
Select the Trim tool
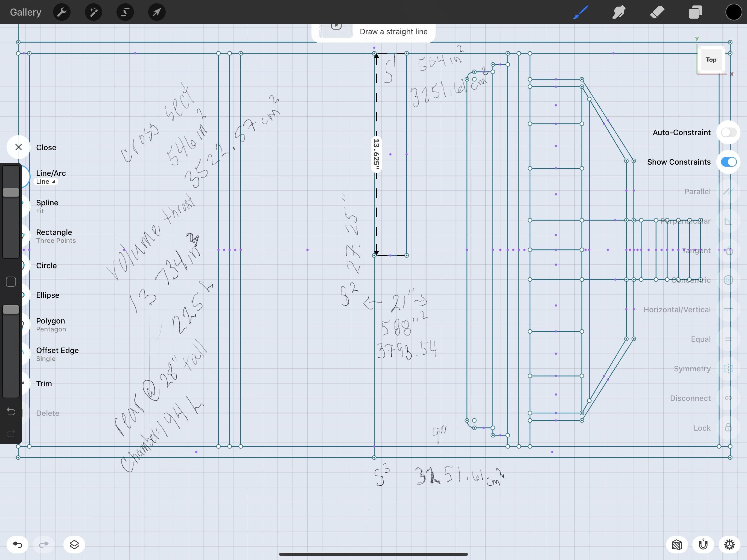tap(44, 384)
